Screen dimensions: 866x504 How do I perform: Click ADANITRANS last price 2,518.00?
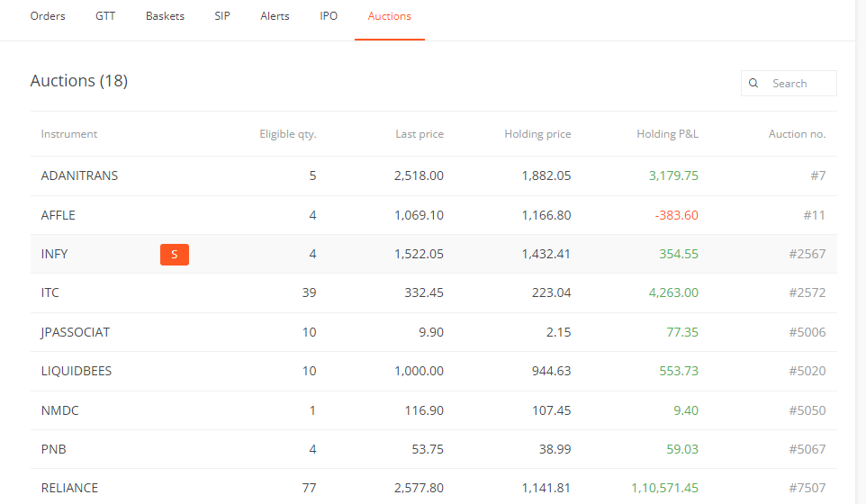(x=419, y=175)
